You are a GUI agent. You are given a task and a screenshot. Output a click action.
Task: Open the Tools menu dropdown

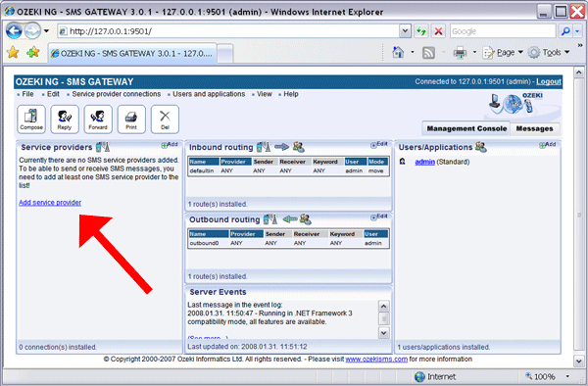point(549,53)
